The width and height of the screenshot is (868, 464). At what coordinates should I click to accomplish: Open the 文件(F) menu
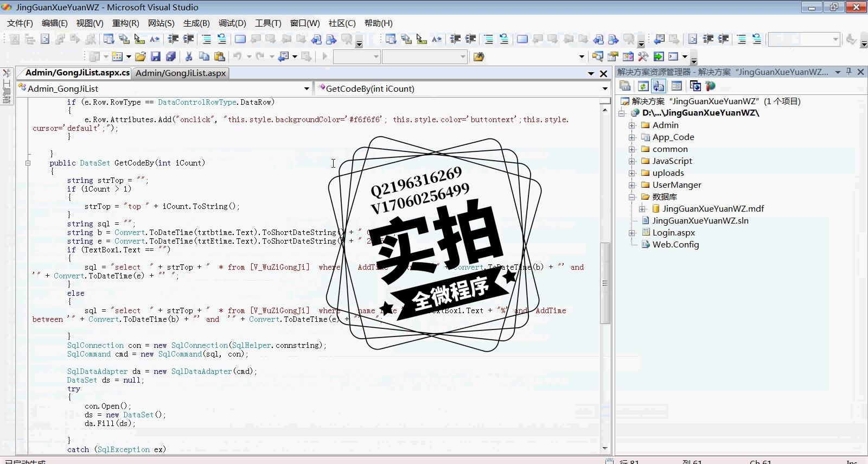20,23
